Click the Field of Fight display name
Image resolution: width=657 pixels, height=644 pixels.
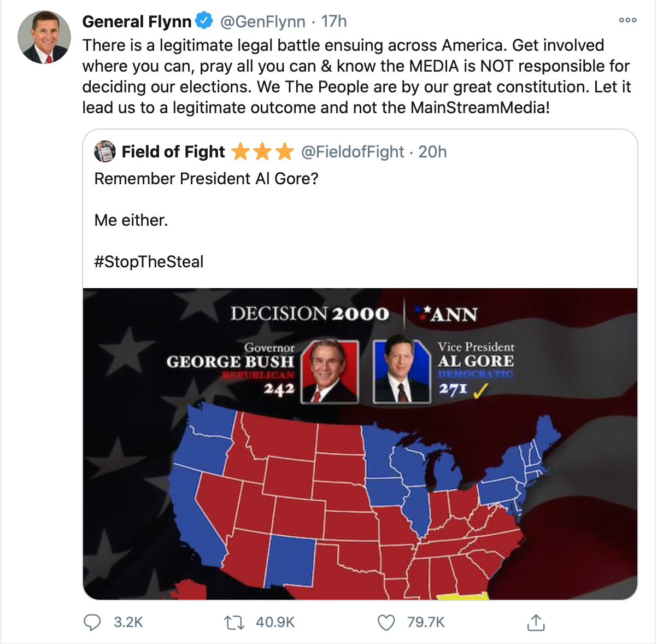click(173, 151)
